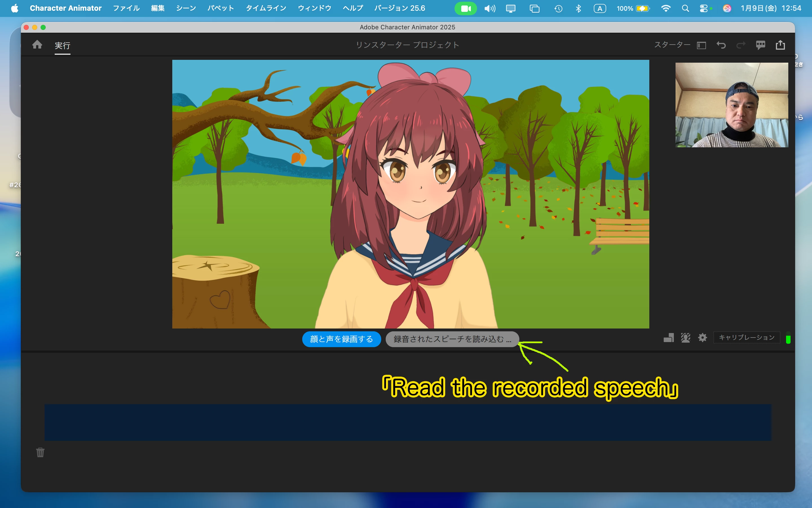Toggle the workspace layout icon beside スターター
Viewport: 812px width, 508px height.
click(x=701, y=45)
